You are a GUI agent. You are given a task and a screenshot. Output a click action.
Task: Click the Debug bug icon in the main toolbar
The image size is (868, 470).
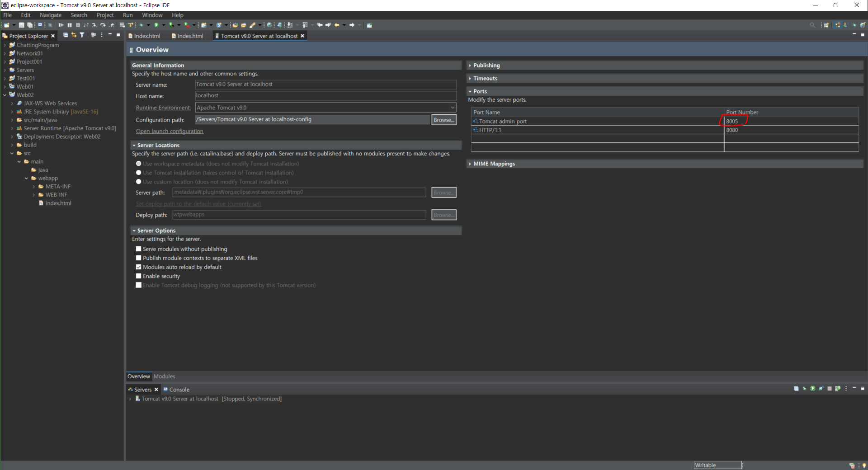141,25
